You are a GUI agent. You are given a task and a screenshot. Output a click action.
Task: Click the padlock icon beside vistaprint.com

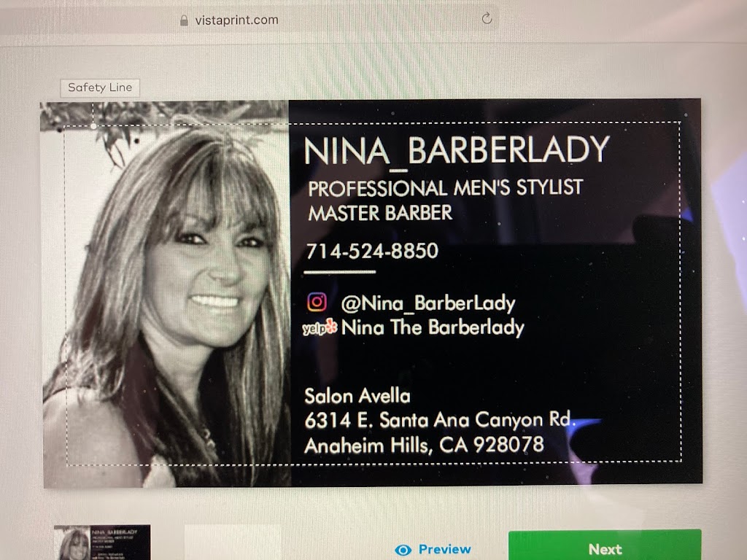coord(184,20)
